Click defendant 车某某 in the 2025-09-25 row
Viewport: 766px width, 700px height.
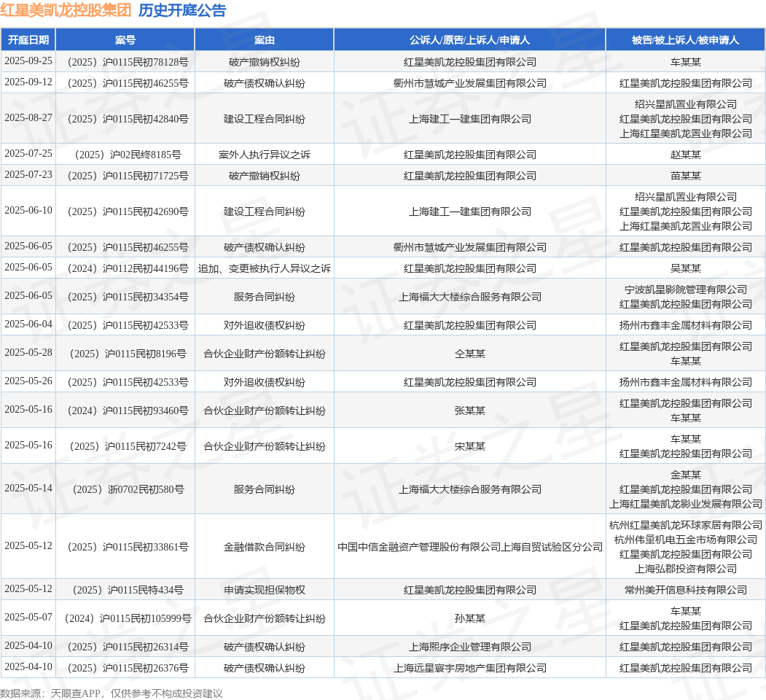[685, 62]
